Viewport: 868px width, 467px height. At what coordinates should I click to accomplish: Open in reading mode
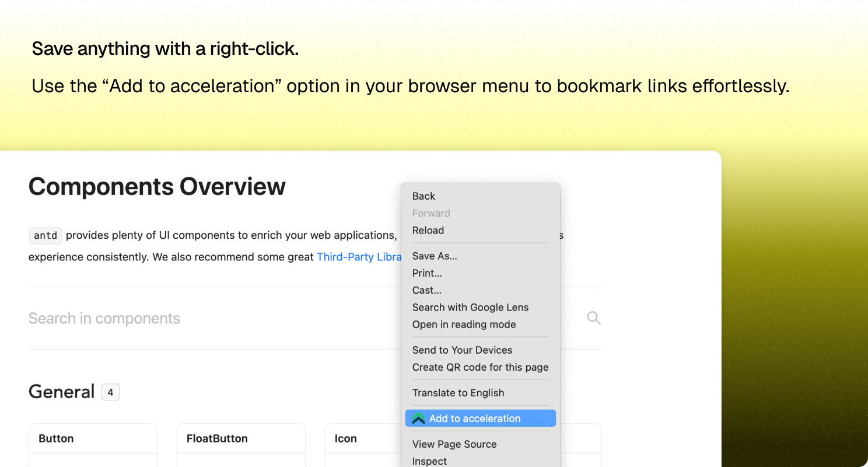[x=464, y=325]
